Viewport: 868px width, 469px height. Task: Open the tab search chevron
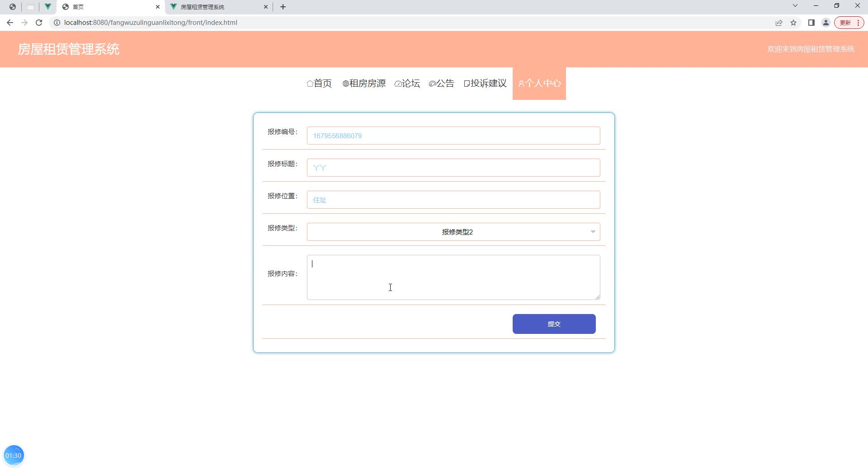[795, 6]
